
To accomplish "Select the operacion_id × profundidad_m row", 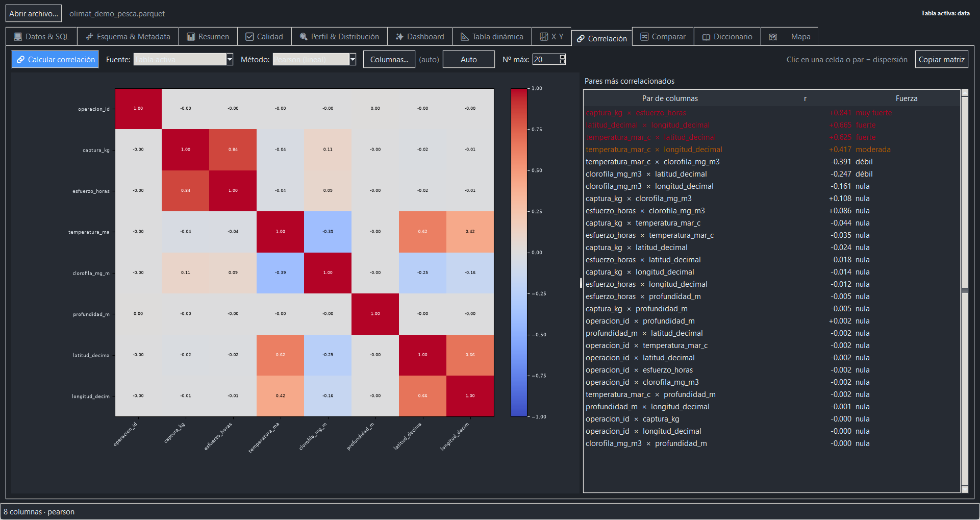I will pos(772,321).
